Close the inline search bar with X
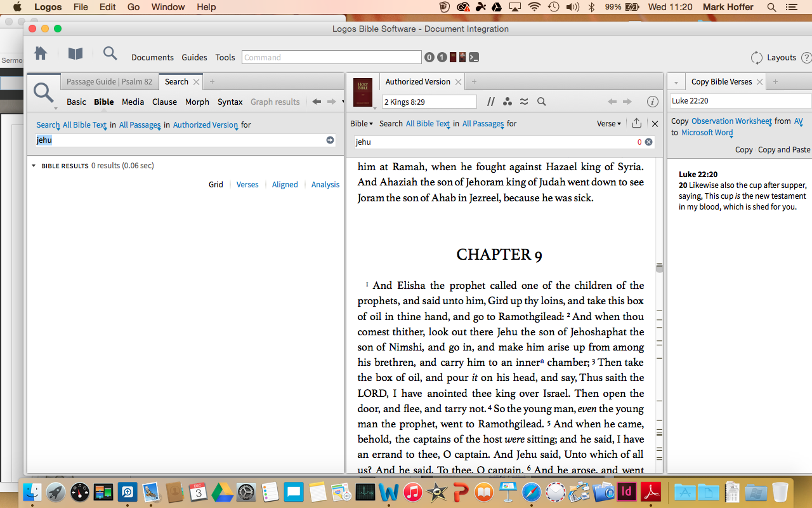812x508 pixels. (655, 124)
